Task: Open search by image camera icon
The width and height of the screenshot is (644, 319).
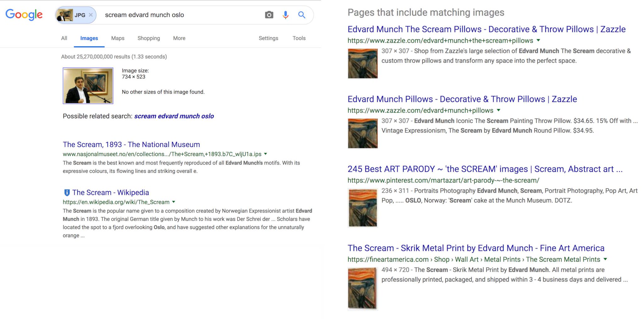Action: [x=269, y=15]
